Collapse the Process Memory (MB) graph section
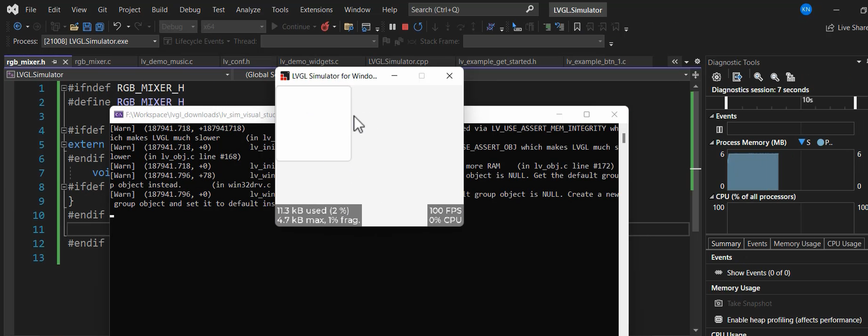The height and width of the screenshot is (336, 868). point(712,143)
